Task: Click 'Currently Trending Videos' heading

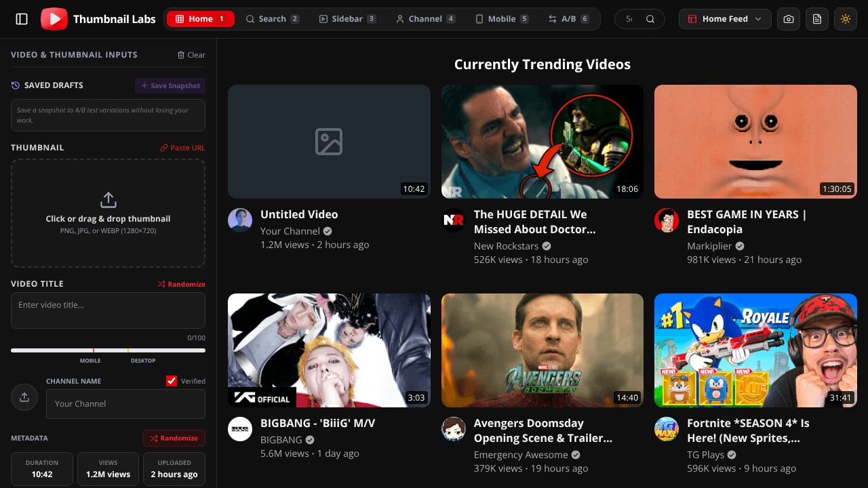Action: pos(542,64)
